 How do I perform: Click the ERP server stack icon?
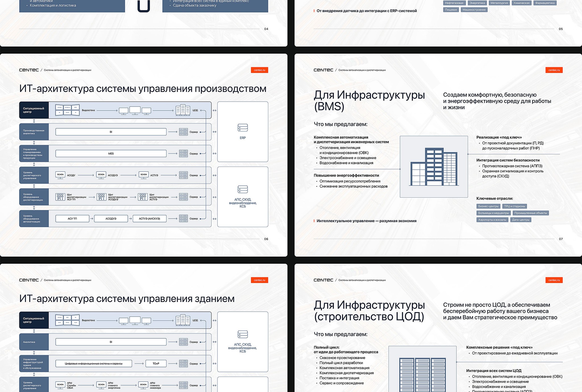[243, 128]
